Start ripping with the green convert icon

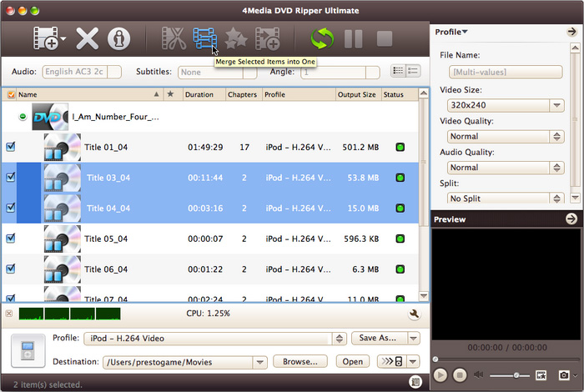322,38
